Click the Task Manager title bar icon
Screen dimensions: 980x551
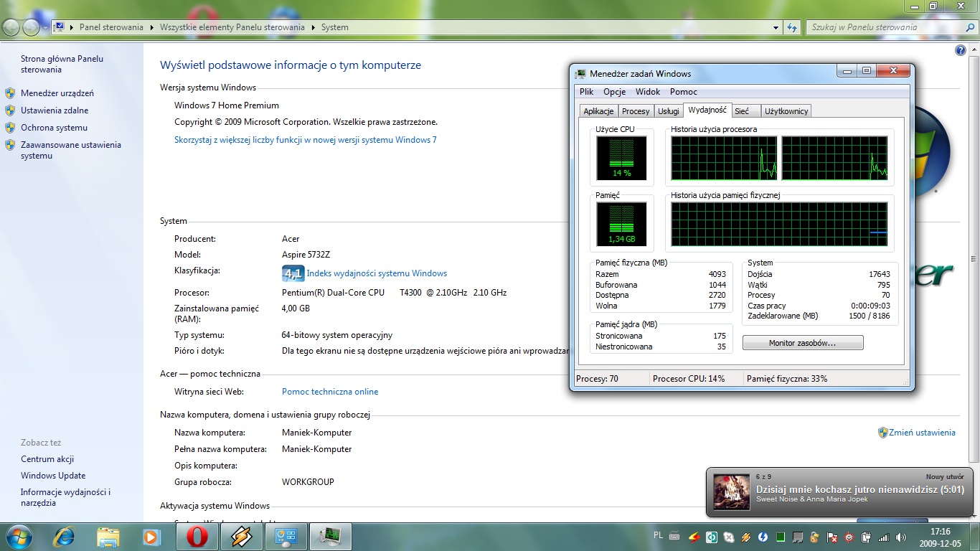pos(582,73)
